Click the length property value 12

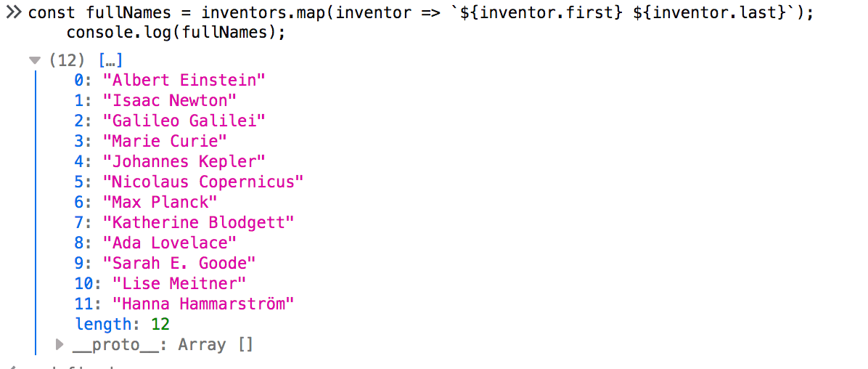160,324
